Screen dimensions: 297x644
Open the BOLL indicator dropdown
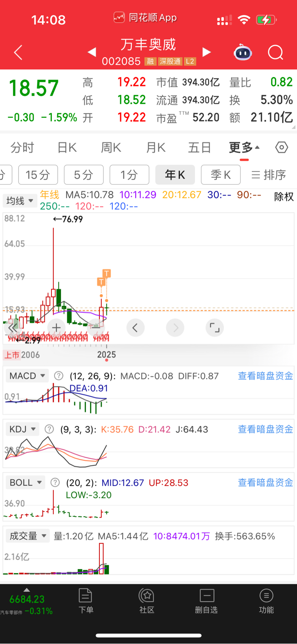[26, 483]
